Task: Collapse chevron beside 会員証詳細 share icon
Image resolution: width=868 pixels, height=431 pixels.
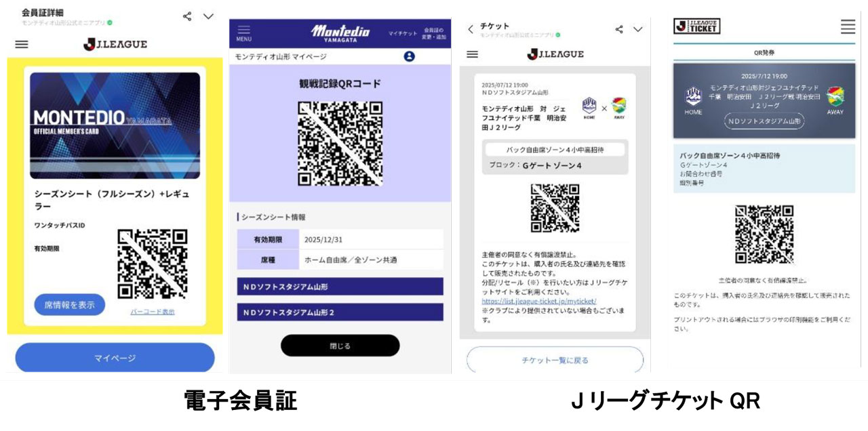Action: 208,16
